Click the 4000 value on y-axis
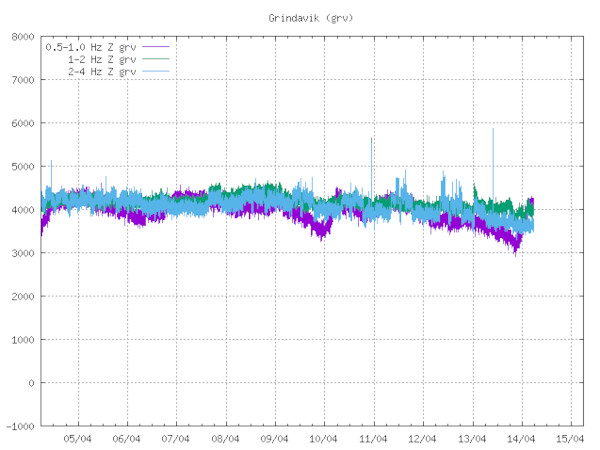The image size is (600, 450). click(22, 210)
